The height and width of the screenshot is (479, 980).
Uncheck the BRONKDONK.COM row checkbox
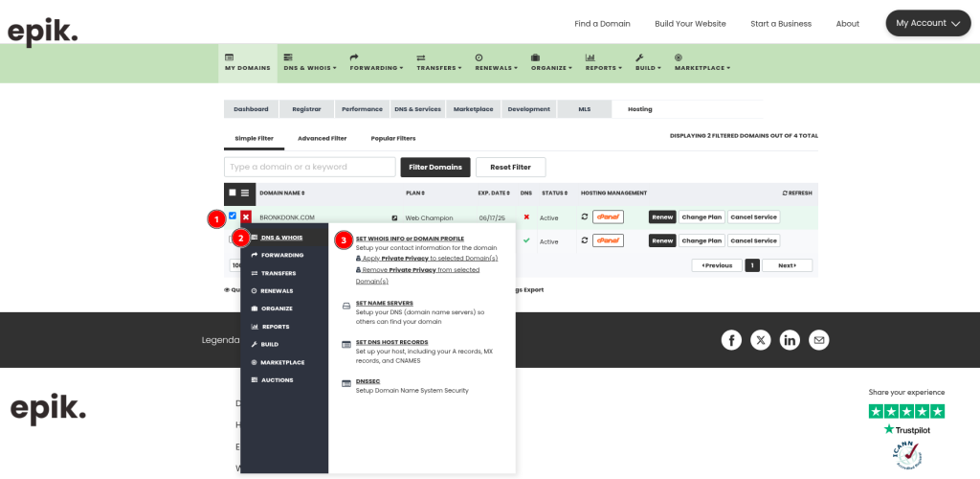233,216
